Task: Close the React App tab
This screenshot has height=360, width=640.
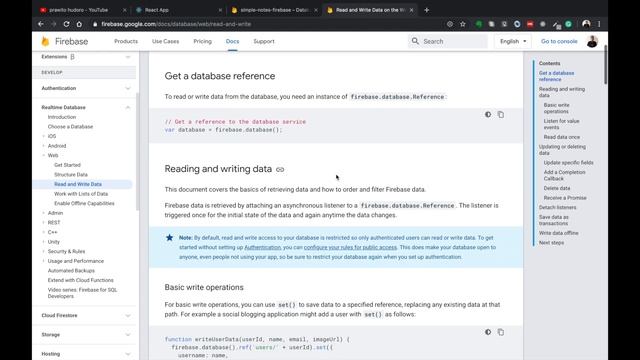Action: point(220,10)
